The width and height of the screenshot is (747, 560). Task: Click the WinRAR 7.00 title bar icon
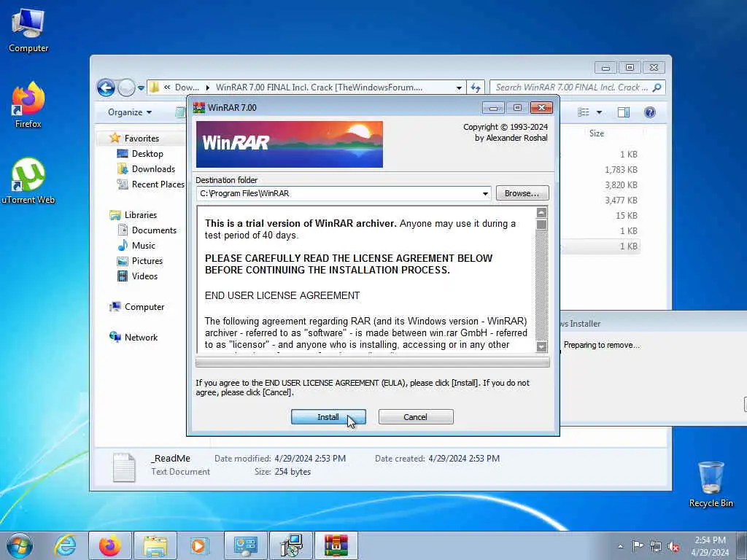click(198, 108)
